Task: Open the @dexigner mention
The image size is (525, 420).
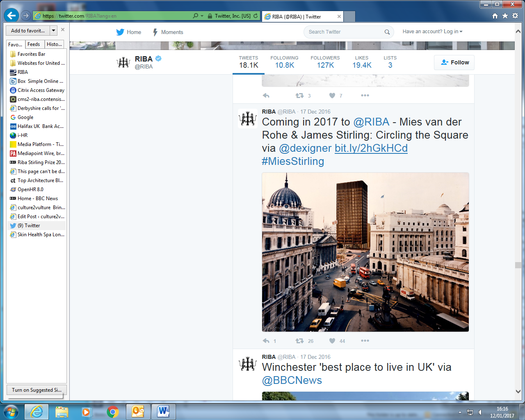Action: [305, 148]
